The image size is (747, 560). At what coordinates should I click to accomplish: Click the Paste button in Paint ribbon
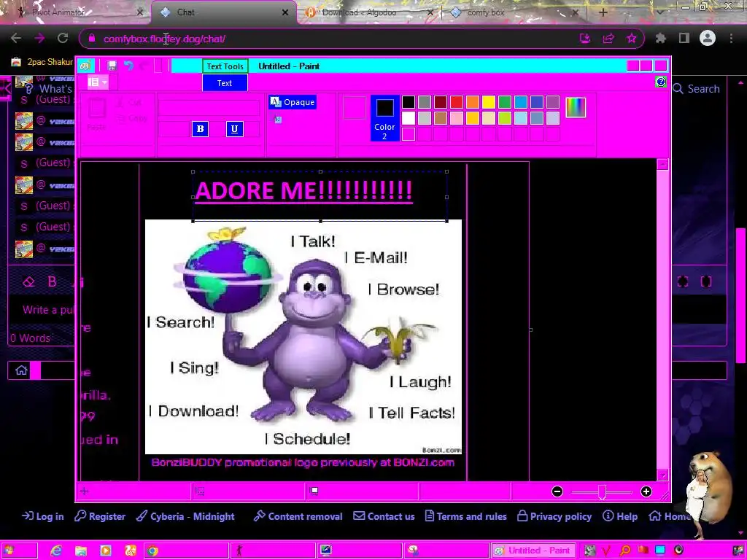click(97, 114)
